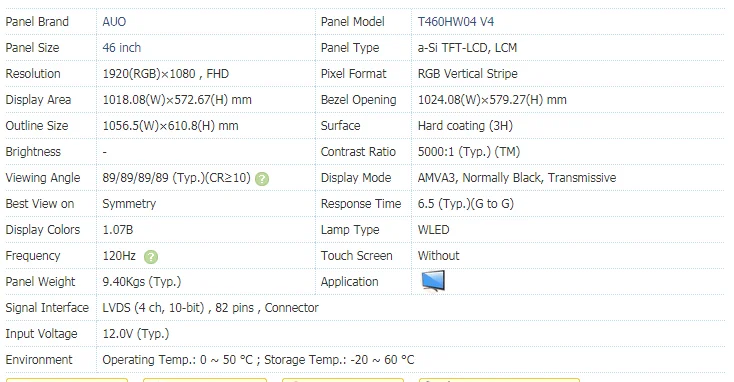
Task: Click the 46 inch panel size value
Action: (x=122, y=48)
